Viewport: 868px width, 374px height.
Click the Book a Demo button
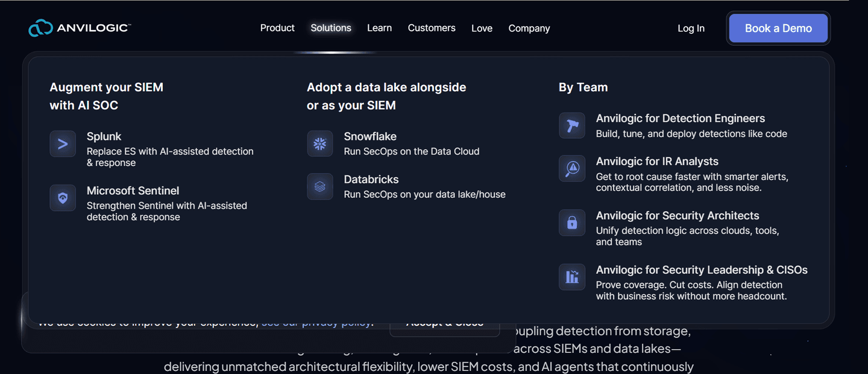click(x=778, y=28)
